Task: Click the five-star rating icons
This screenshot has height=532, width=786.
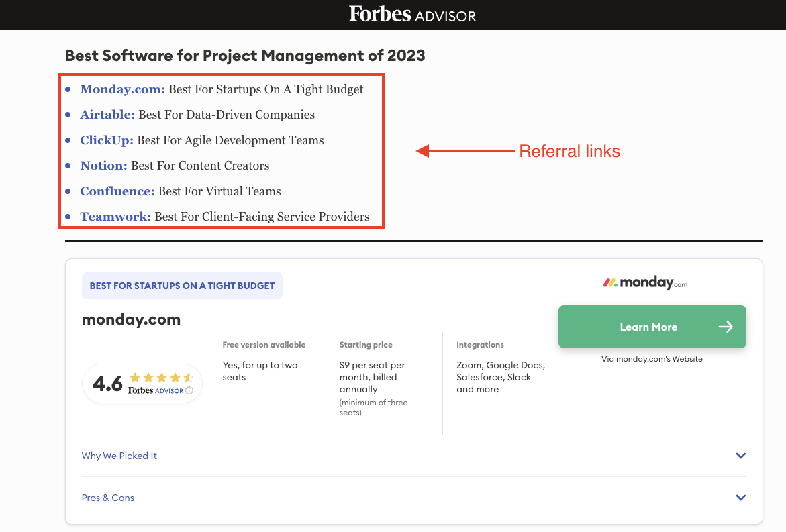Action: (161, 378)
